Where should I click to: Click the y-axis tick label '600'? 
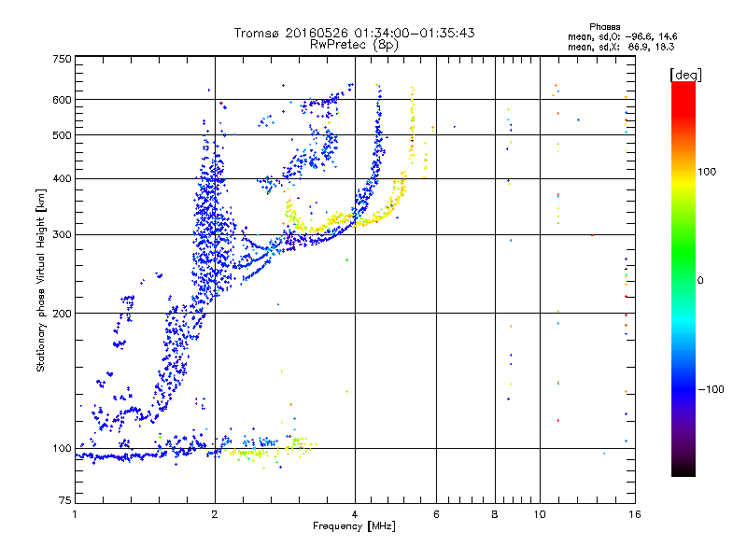62,100
